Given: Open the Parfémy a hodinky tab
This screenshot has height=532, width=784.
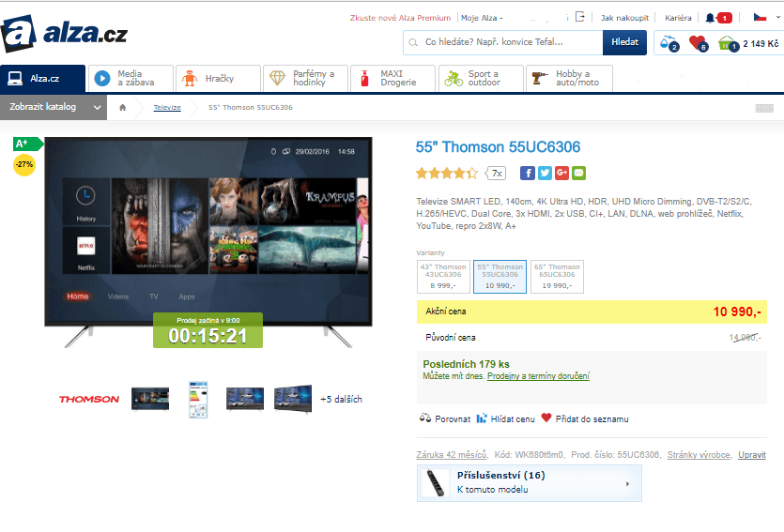Looking at the screenshot, I should [x=306, y=79].
